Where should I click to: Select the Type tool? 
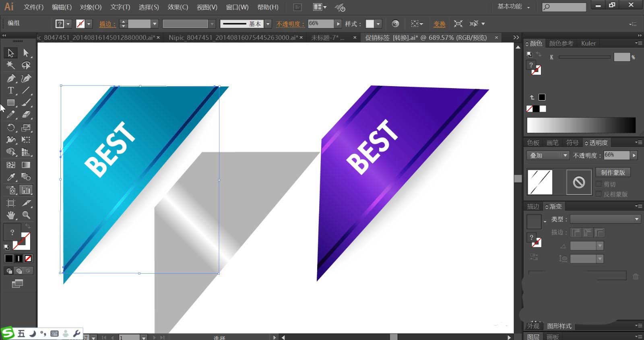click(x=11, y=91)
